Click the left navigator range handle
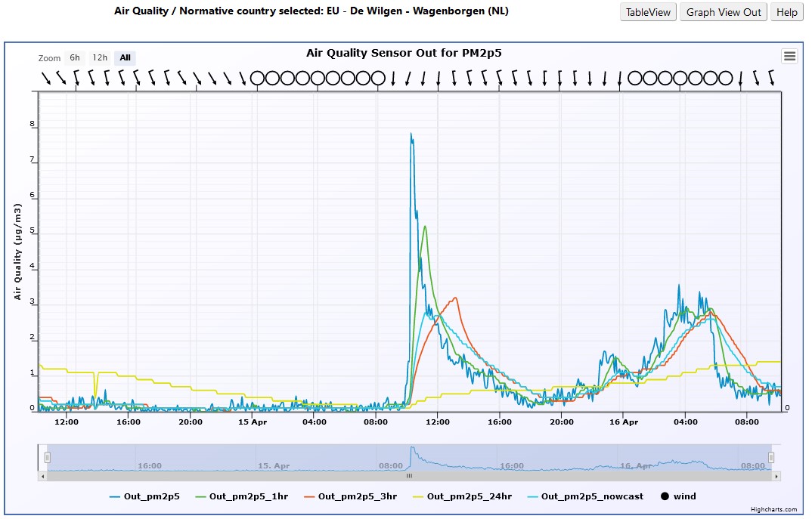This screenshot has width=812, height=519. tap(47, 457)
